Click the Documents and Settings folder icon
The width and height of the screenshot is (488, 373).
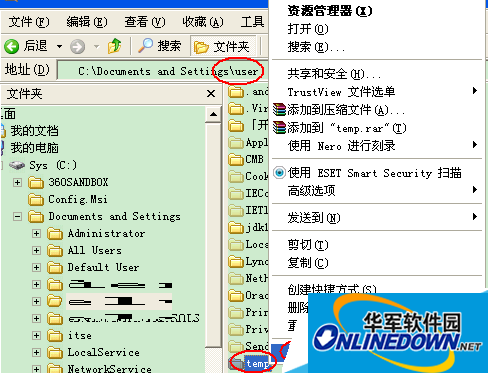pyautogui.click(x=36, y=217)
